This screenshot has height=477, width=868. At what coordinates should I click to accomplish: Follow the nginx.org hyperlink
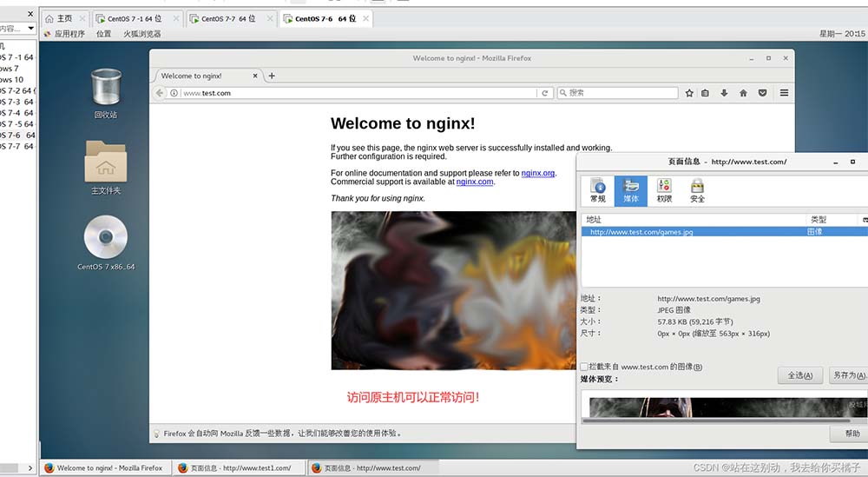537,173
